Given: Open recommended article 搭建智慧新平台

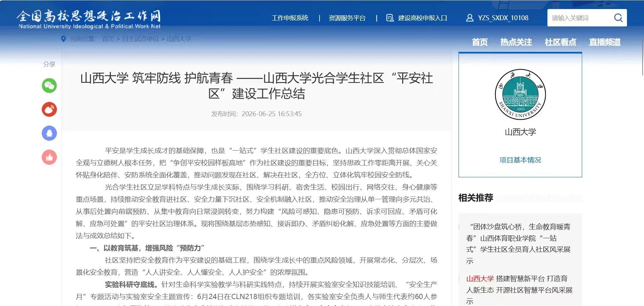Looking at the screenshot, I should (x=519, y=290).
